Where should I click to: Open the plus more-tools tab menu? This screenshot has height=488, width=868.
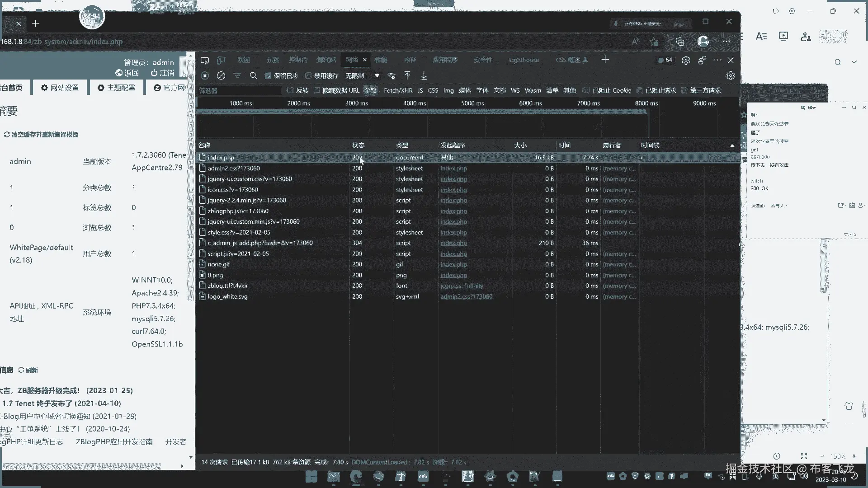[x=605, y=60]
